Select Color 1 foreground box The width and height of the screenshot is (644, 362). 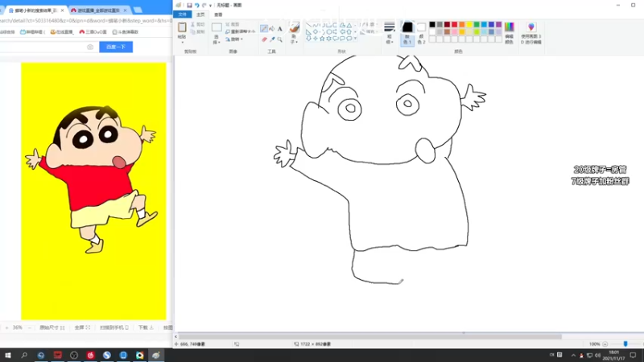point(407,33)
